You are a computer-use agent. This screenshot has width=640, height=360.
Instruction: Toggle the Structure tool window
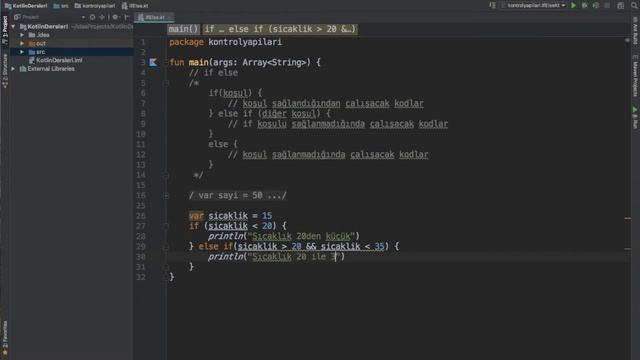click(5, 71)
